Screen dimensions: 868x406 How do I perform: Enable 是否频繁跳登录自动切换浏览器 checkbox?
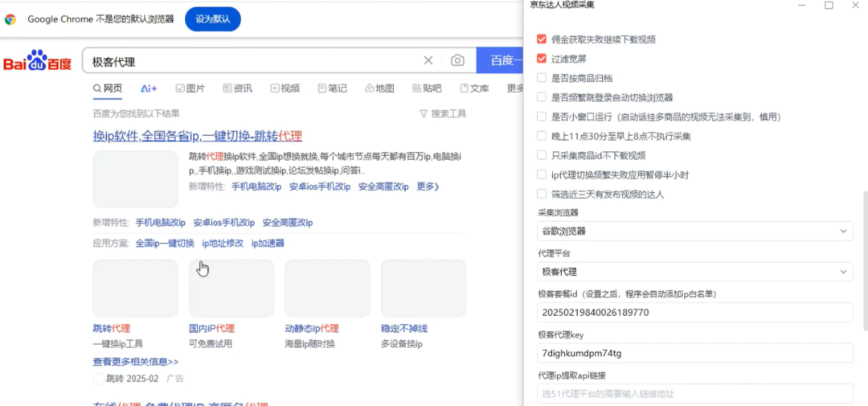coord(542,97)
